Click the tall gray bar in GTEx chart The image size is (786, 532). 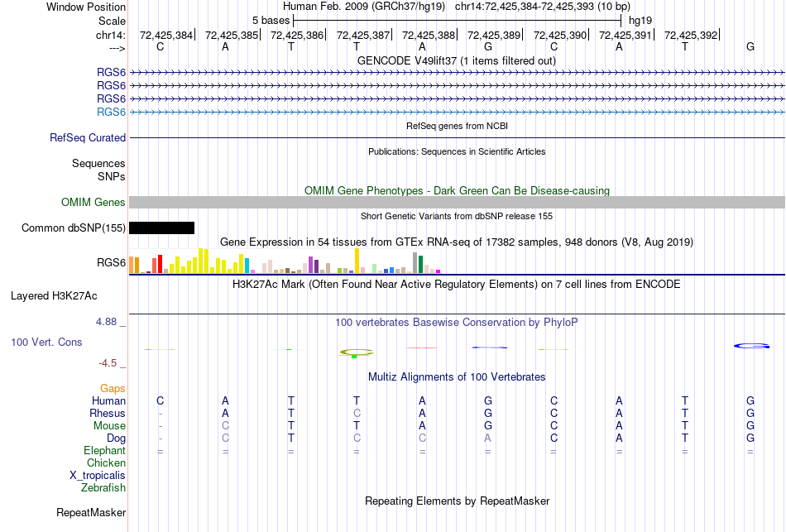(x=415, y=263)
